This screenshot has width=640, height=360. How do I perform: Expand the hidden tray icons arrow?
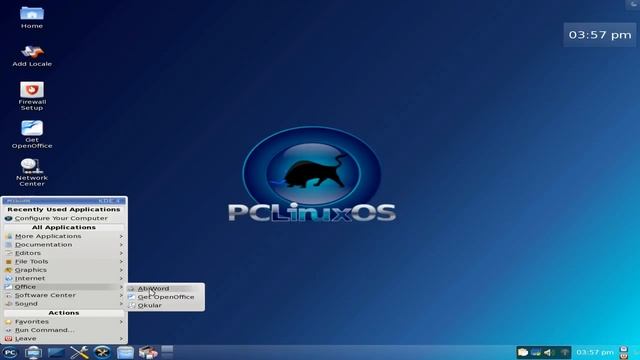(565, 352)
